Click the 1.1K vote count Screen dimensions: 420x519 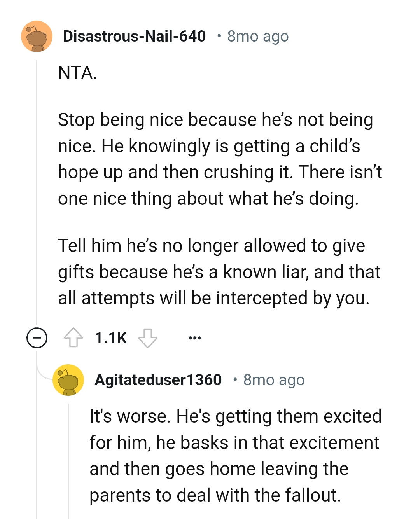click(111, 338)
